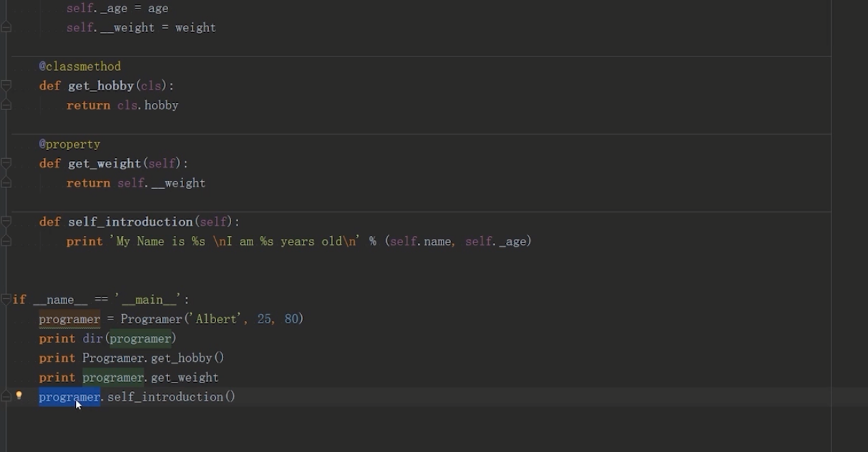The height and width of the screenshot is (452, 868).
Task: Click '__name__' in the if statement
Action: tap(60, 300)
